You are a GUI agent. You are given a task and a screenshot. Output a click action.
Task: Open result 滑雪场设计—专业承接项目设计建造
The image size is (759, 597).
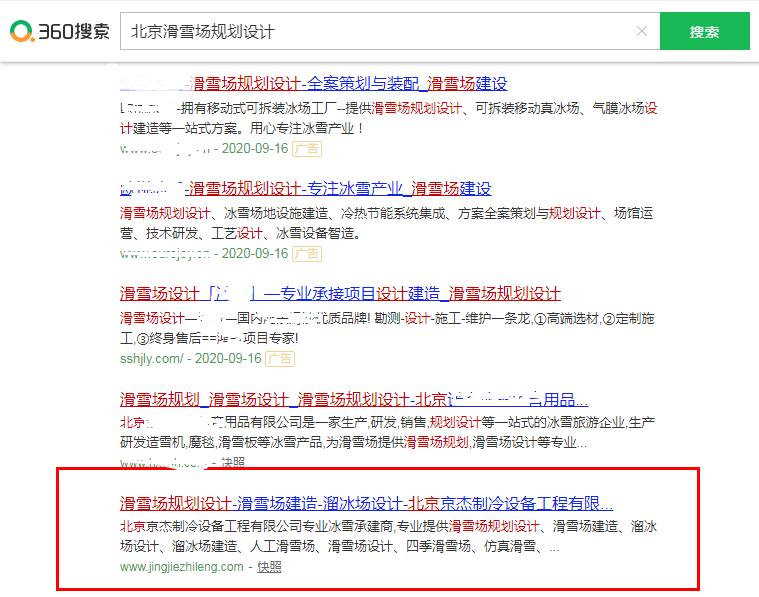tap(340, 293)
